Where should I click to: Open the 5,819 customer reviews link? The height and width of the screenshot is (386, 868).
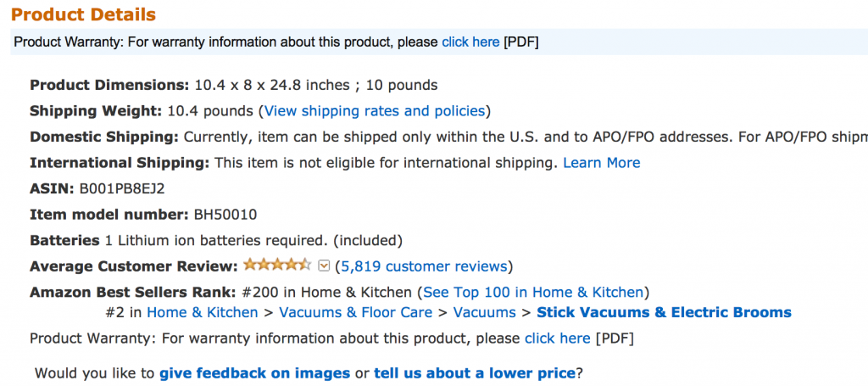tap(424, 266)
